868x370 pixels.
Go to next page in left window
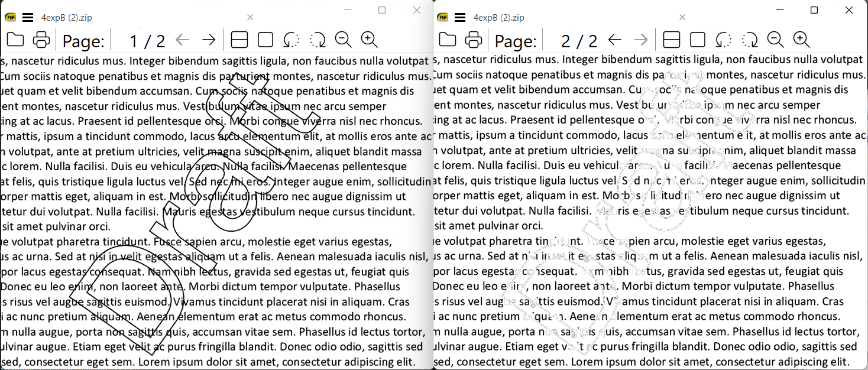pos(208,40)
